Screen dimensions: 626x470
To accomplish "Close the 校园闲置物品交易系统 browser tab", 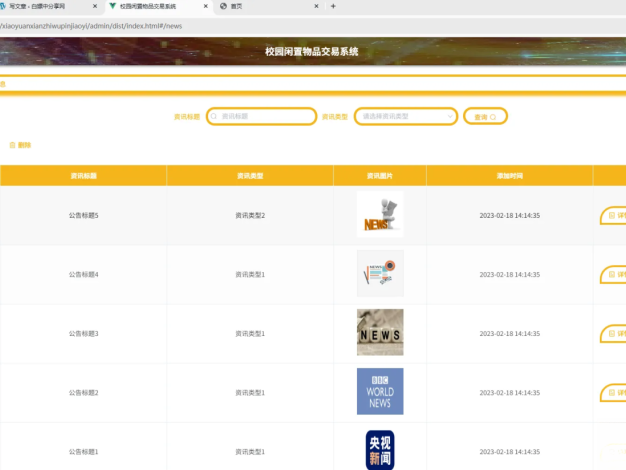I will [206, 6].
